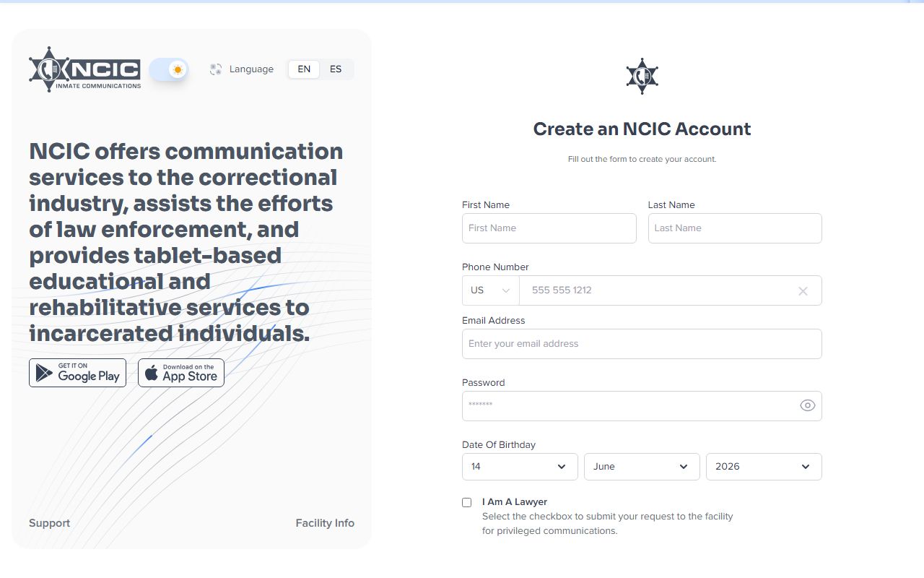Click the 'Create an NCIC Account' heading
The height and width of the screenshot is (578, 924).
click(x=642, y=129)
